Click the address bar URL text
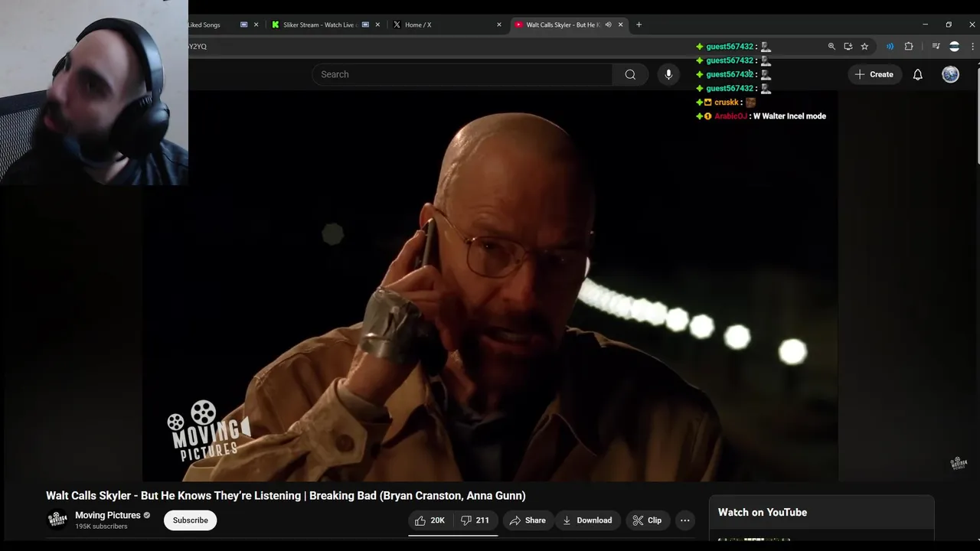The width and height of the screenshot is (980, 551). point(198,47)
